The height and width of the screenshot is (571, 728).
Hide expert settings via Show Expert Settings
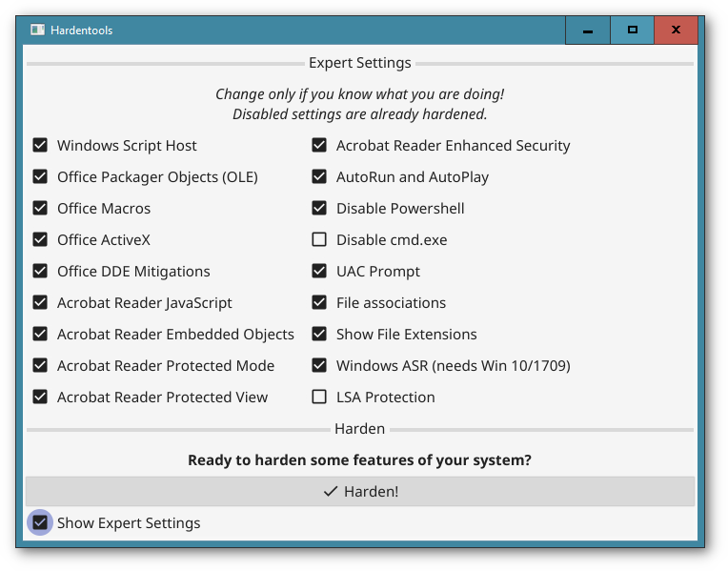pos(40,523)
